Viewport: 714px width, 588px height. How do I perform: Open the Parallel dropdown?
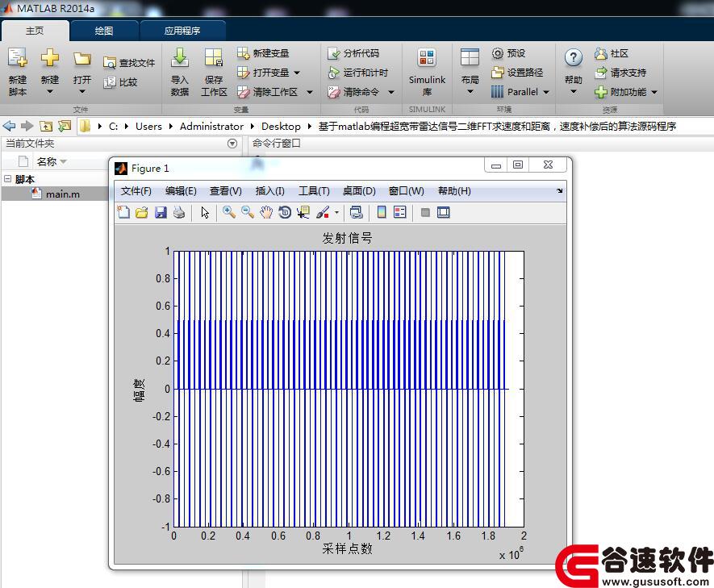coord(546,92)
